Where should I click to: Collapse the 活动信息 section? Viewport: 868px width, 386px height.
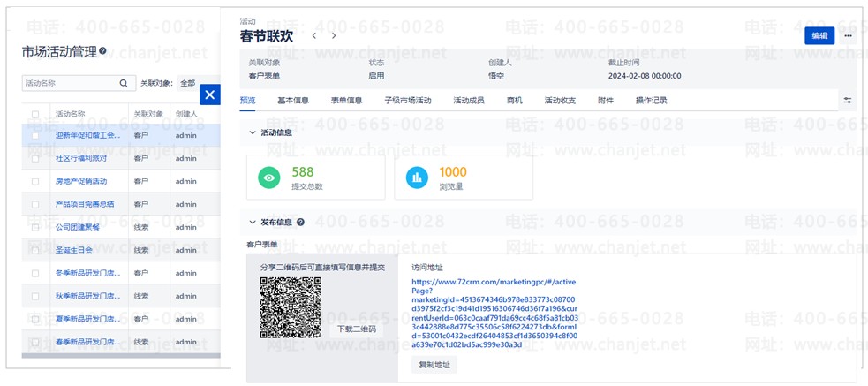click(x=253, y=132)
